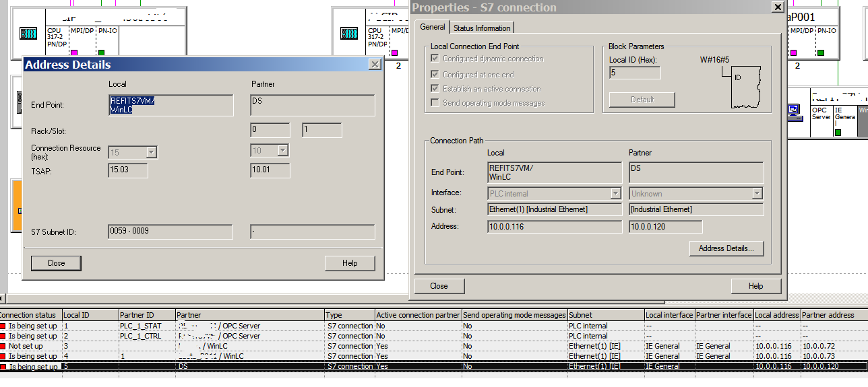Click the left station's PLC rack icon

[x=28, y=34]
